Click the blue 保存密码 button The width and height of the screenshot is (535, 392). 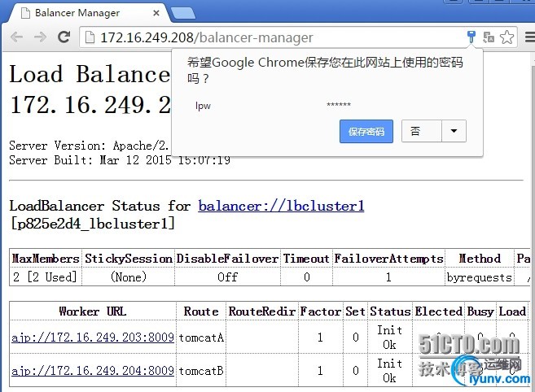click(366, 131)
